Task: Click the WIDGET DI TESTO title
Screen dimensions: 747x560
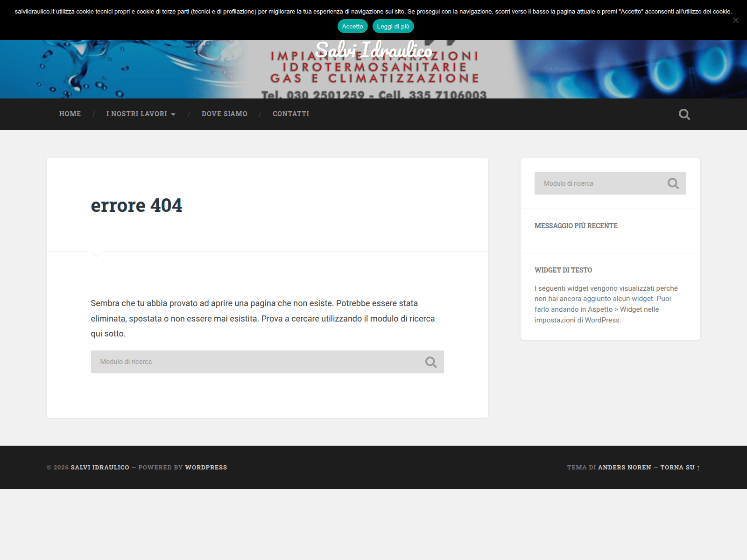Action: (563, 270)
